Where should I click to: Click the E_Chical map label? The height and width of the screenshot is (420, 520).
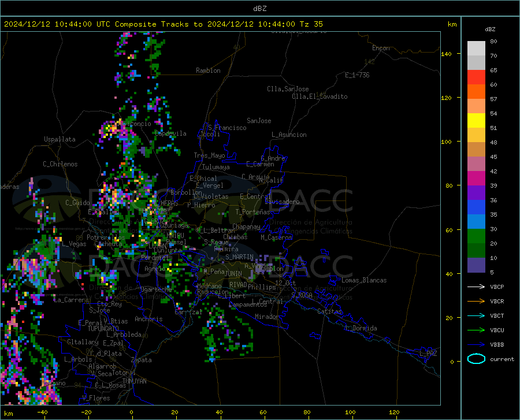(x=203, y=179)
